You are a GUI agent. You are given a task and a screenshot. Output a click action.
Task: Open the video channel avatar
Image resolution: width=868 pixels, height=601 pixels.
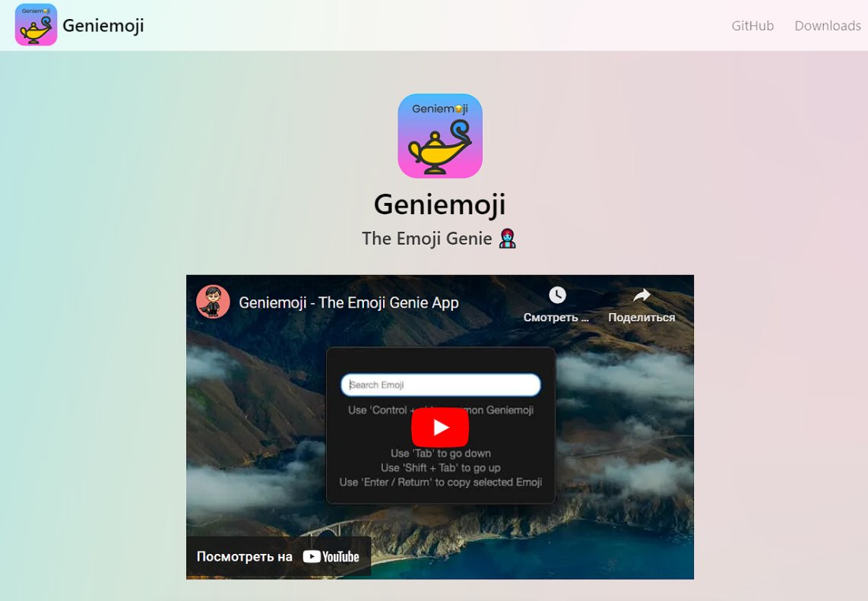213,302
